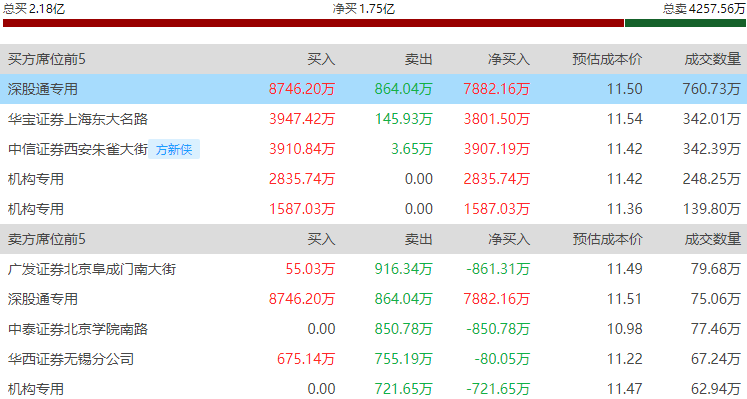This screenshot has width=747, height=399.
Task: Open 中信证券西安朱雀大街 seat
Action: (x=78, y=149)
